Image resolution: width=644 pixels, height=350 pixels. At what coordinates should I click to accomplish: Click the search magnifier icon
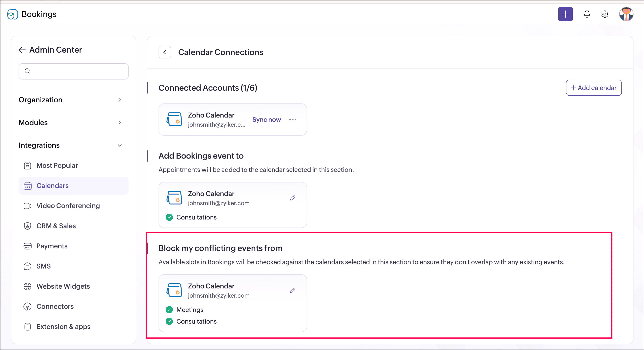pyautogui.click(x=28, y=71)
